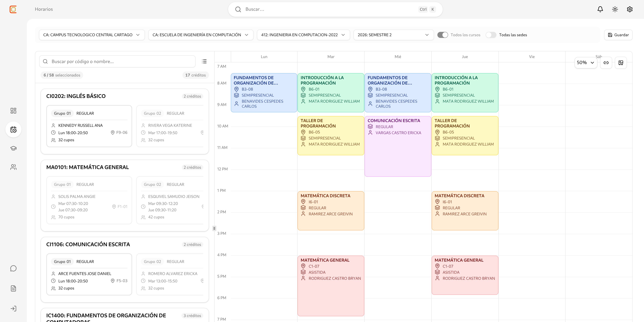Open Wednesday Fundamentos de Organización event

coord(398,93)
